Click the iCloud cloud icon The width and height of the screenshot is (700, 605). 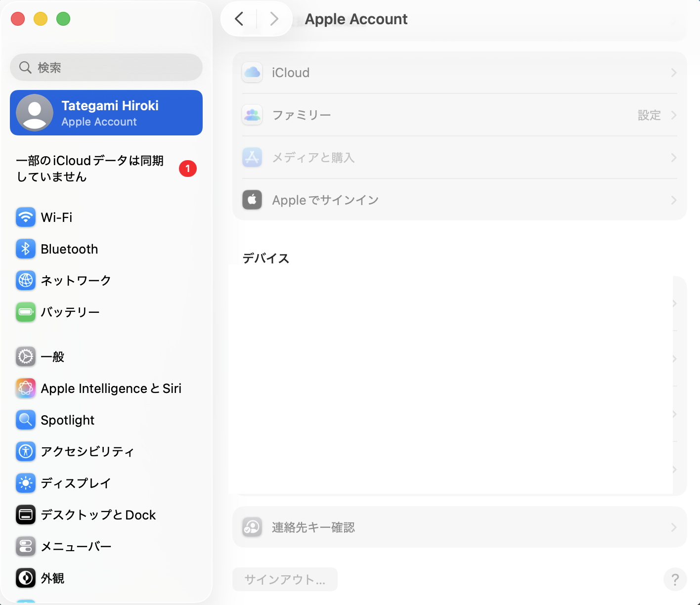[252, 73]
